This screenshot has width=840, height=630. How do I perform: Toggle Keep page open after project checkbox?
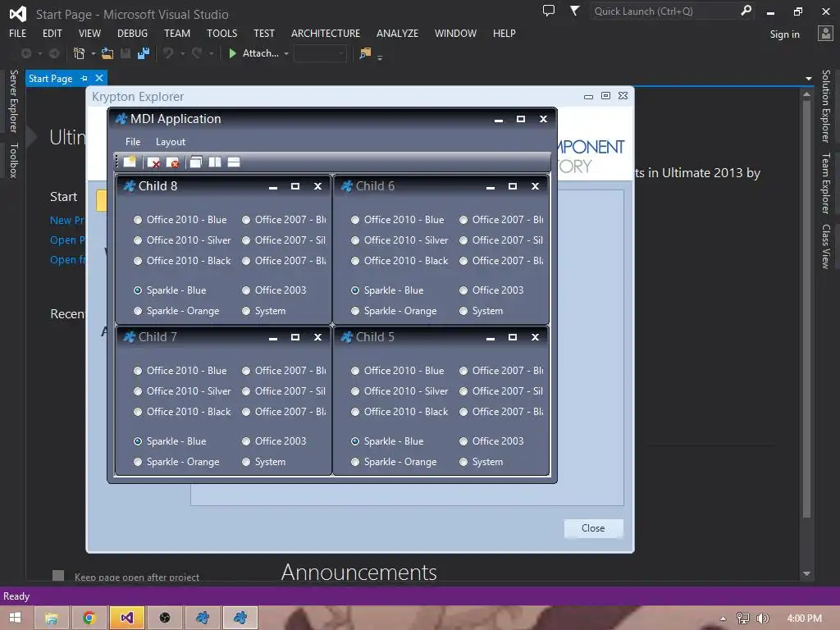[x=58, y=576]
